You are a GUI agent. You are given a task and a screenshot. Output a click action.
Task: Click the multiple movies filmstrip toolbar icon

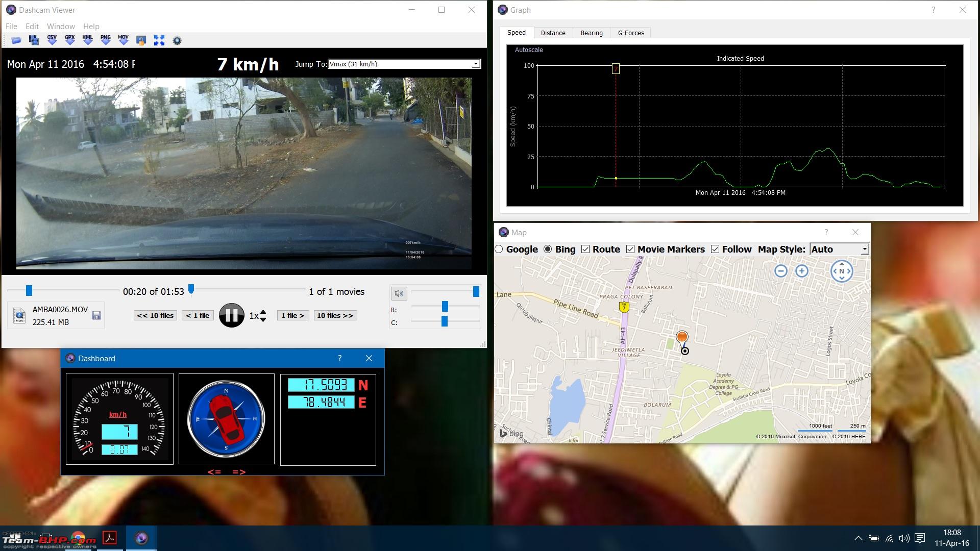34,40
